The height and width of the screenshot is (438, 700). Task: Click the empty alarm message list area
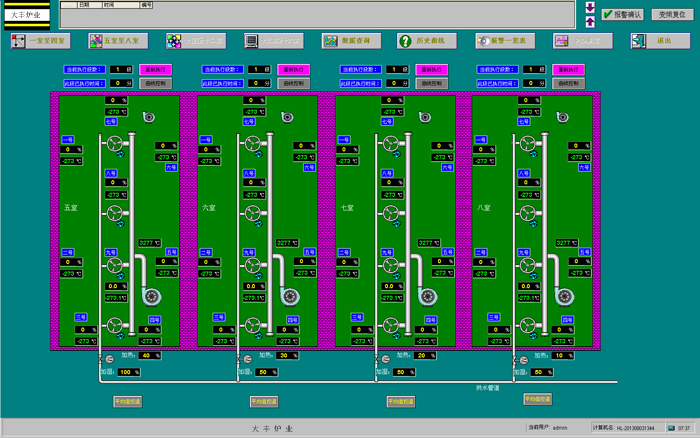[x=317, y=18]
